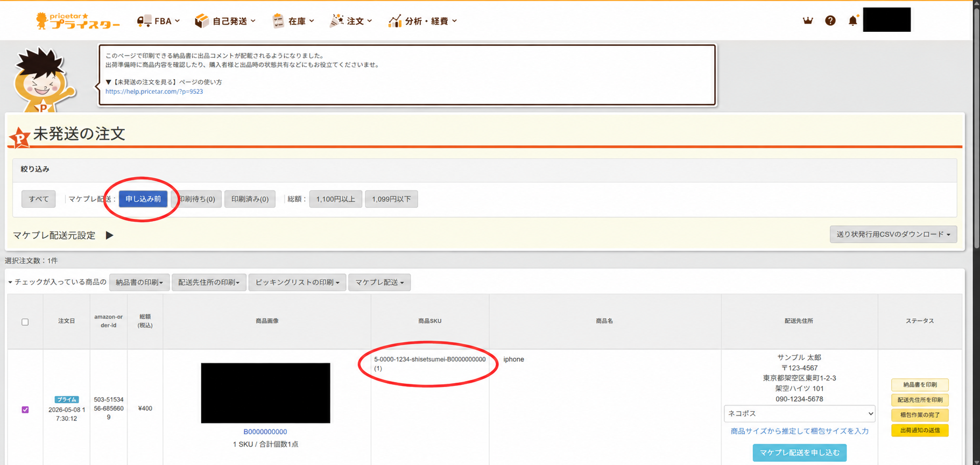Open the help.pricetar.com link
Viewport: 980px width, 465px height.
tap(154, 91)
